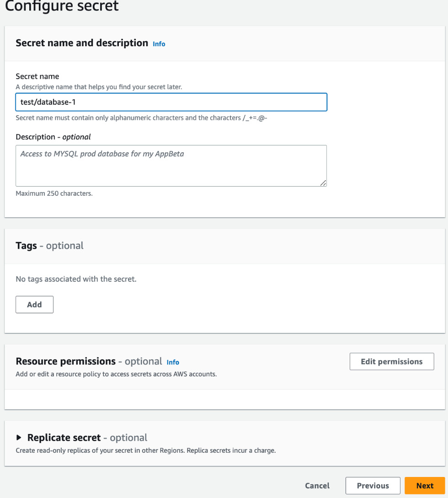Click the Configure secret page title

point(62,6)
